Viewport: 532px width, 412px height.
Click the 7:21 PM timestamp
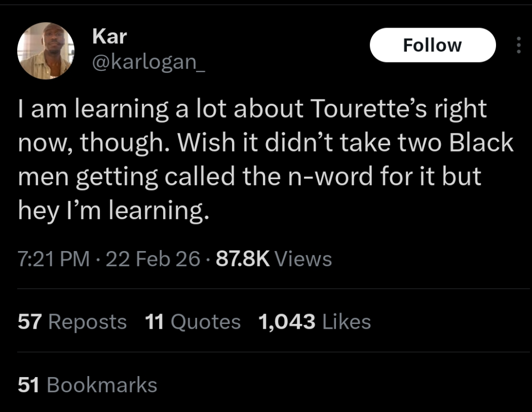(x=54, y=258)
